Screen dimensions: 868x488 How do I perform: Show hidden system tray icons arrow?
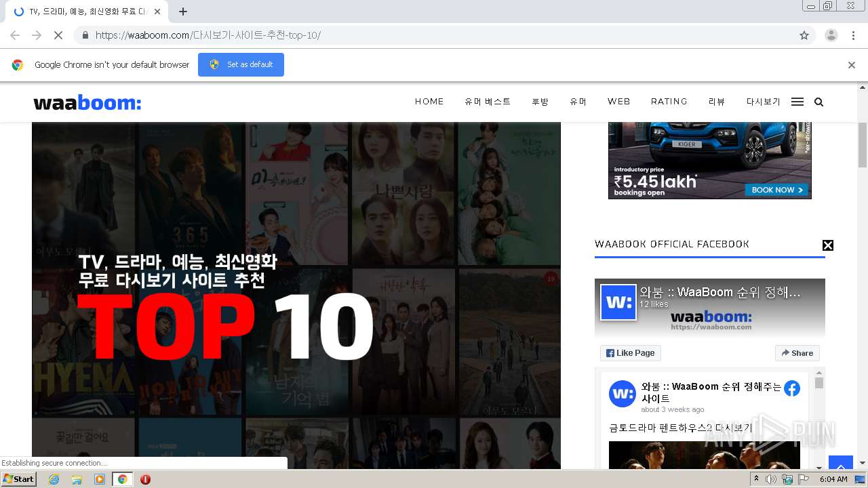point(756,479)
